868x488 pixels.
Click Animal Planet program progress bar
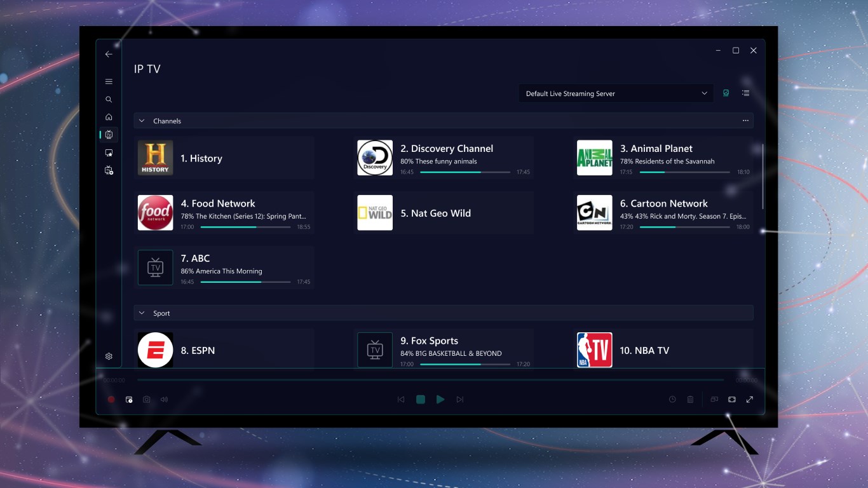[685, 172]
